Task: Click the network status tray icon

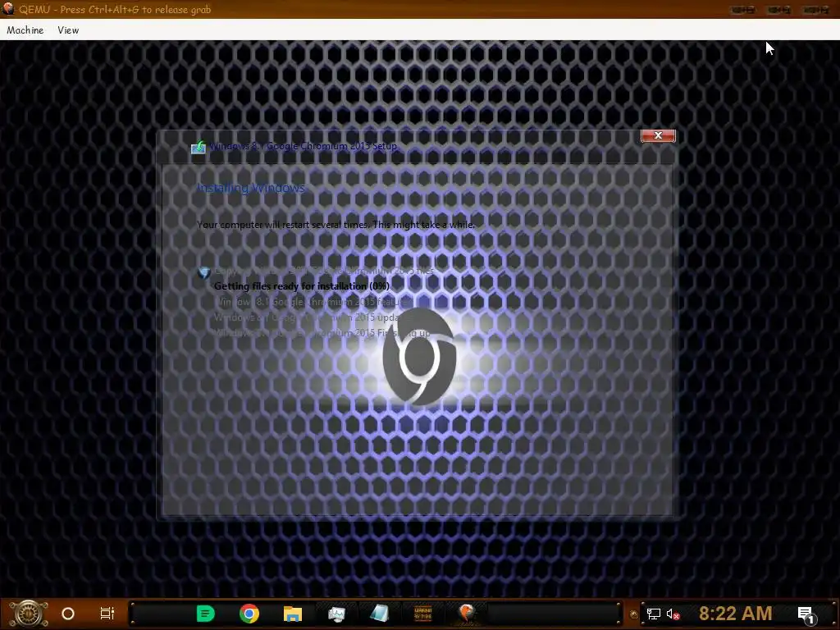Action: [x=654, y=614]
